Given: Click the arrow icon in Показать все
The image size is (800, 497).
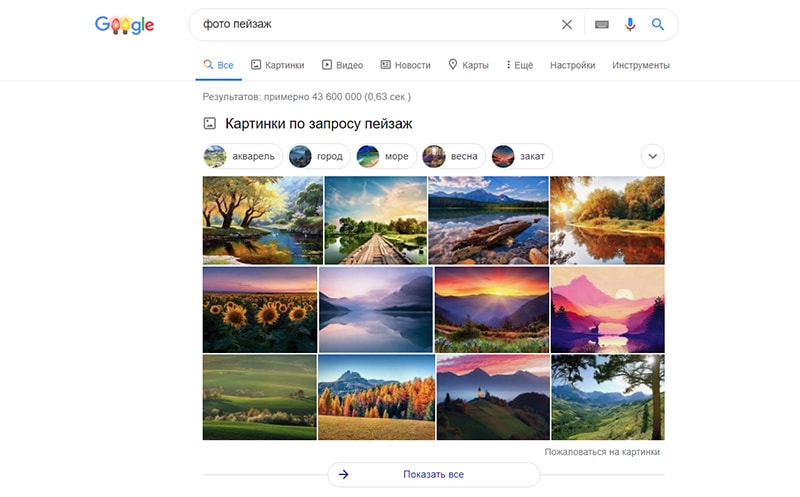Looking at the screenshot, I should tap(344, 475).
